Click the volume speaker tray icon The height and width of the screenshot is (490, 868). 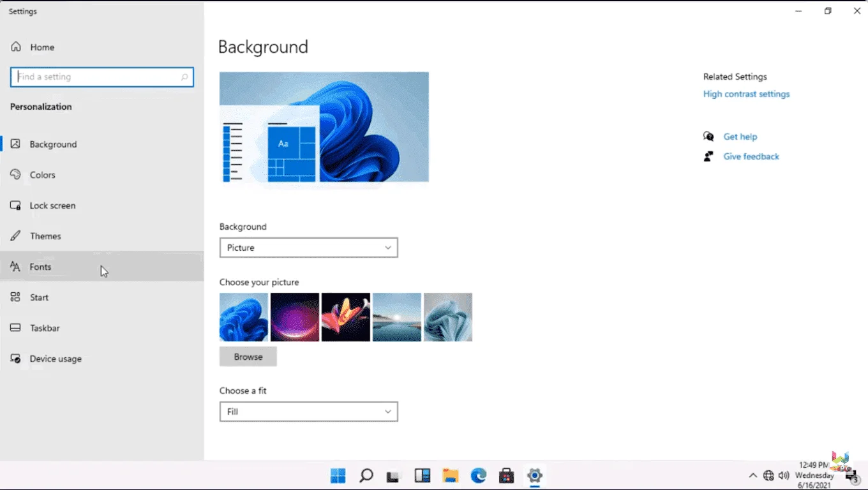click(784, 475)
